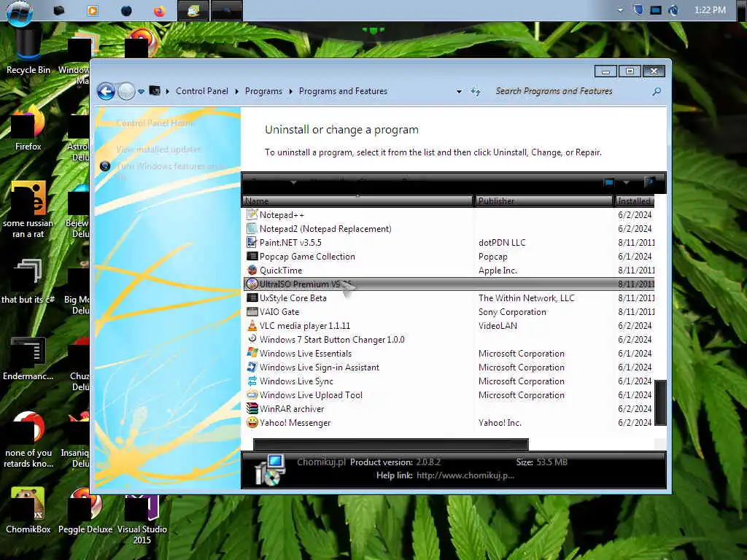747x560 pixels.
Task: Click the Control Panel root icon in address bar
Action: click(155, 90)
